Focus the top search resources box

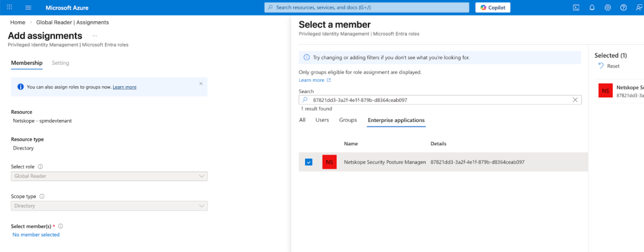(367, 8)
